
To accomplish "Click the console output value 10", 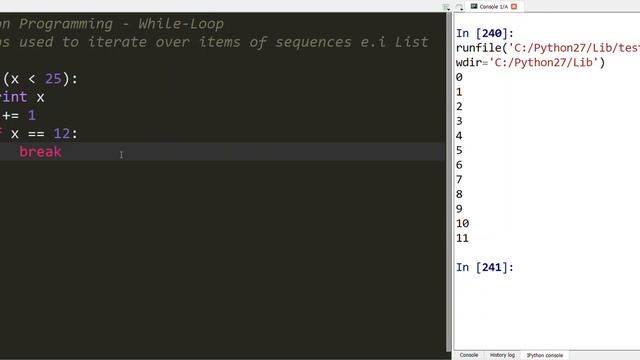I will coord(462,223).
